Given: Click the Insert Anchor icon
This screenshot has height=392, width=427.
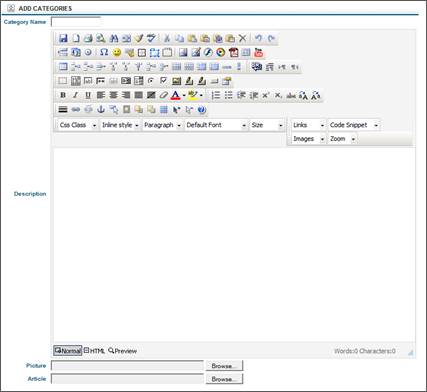Looking at the screenshot, I should pyautogui.click(x=101, y=109).
